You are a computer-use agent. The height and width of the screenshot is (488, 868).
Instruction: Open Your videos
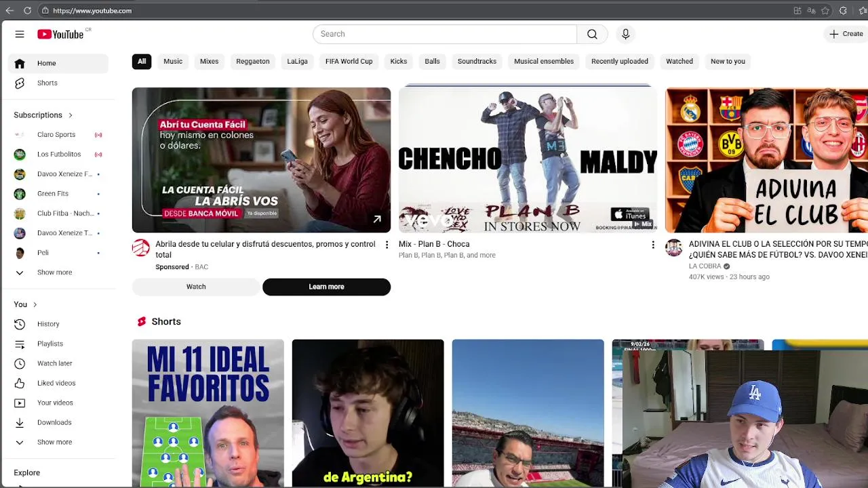pos(58,403)
